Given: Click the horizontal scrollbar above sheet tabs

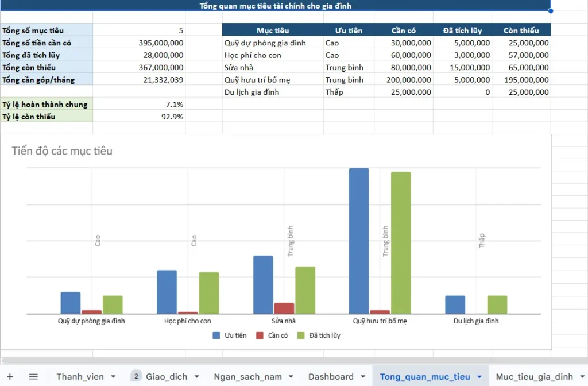Looking at the screenshot, I should click(287, 361).
